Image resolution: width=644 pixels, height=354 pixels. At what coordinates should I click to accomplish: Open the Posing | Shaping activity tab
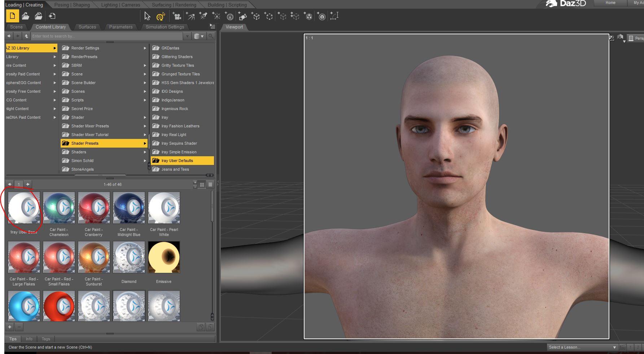[72, 5]
